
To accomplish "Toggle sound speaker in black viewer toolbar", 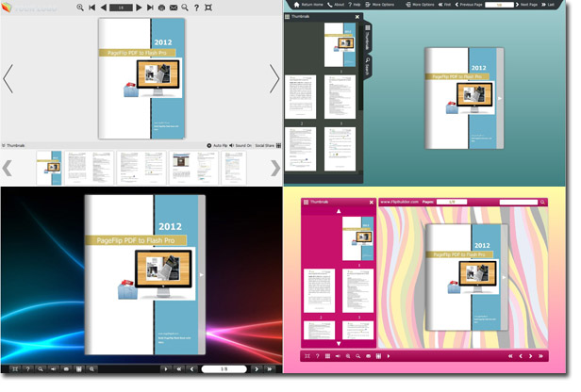I will click(x=53, y=368).
